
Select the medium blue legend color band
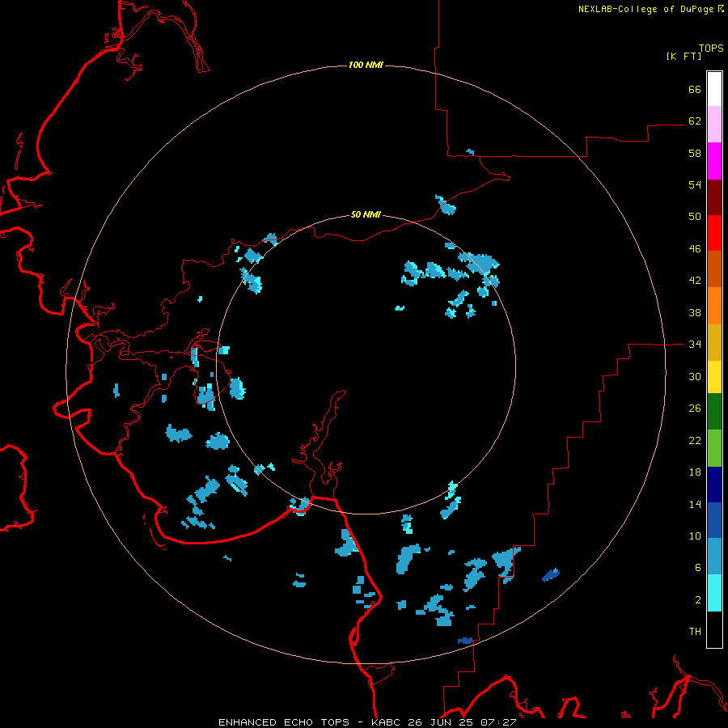pyautogui.click(x=714, y=520)
